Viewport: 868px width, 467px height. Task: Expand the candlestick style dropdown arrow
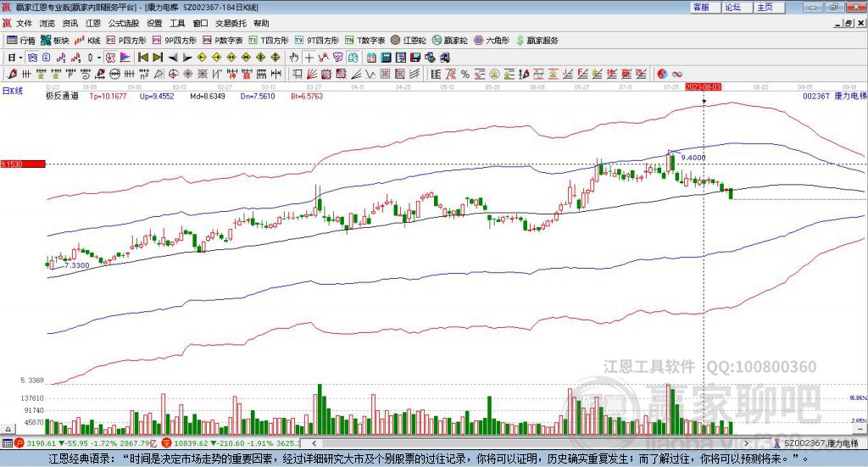click(x=99, y=58)
